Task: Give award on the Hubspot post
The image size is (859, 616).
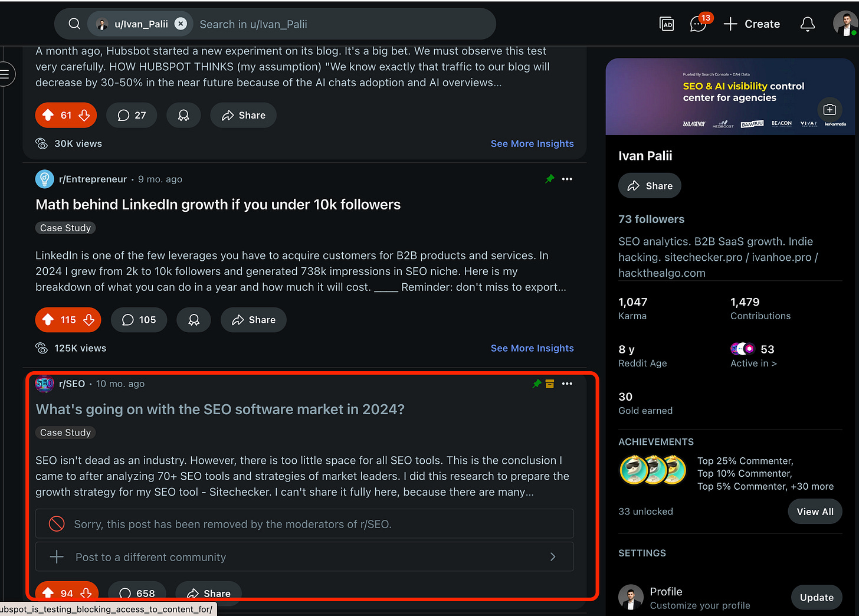Action: click(x=183, y=115)
